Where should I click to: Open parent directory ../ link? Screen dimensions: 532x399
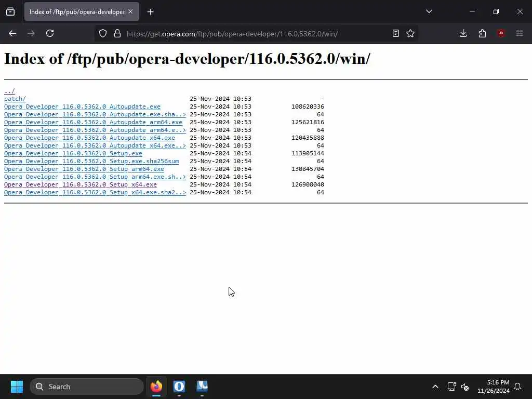pyautogui.click(x=9, y=91)
